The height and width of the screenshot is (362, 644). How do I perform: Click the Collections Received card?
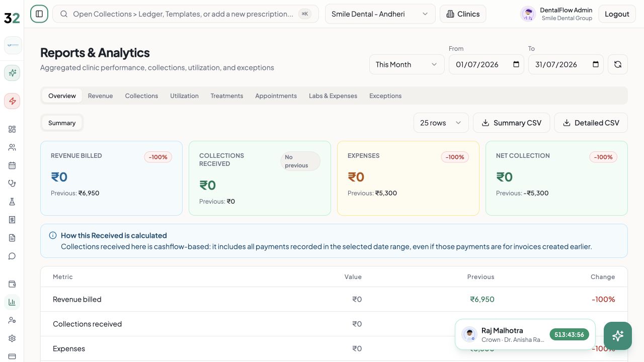(x=260, y=178)
